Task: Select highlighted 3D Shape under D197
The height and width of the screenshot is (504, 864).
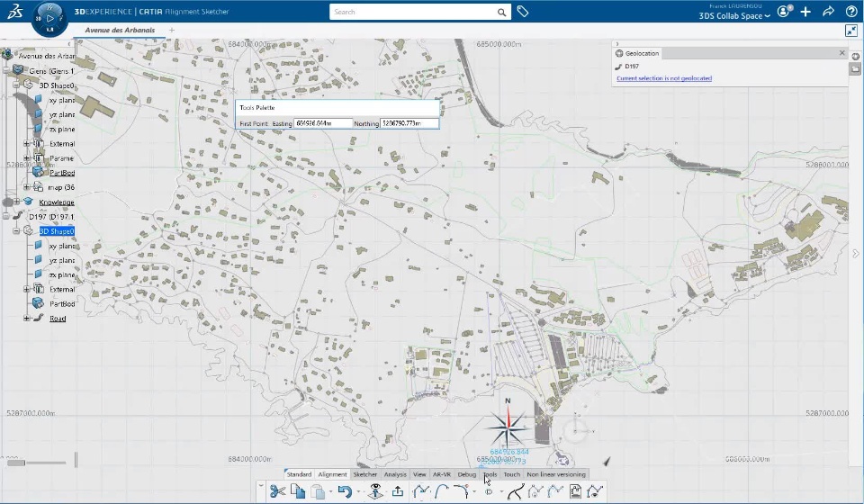Action: point(56,231)
